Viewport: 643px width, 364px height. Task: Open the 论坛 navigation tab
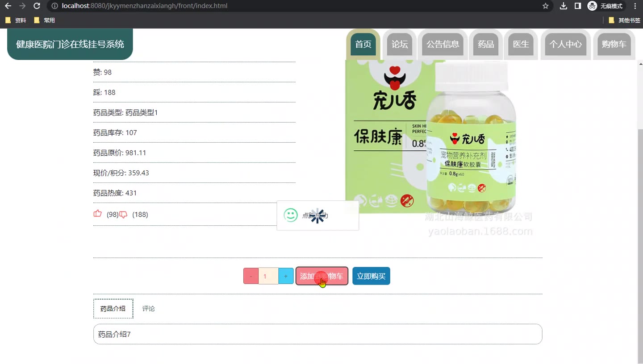point(400,44)
